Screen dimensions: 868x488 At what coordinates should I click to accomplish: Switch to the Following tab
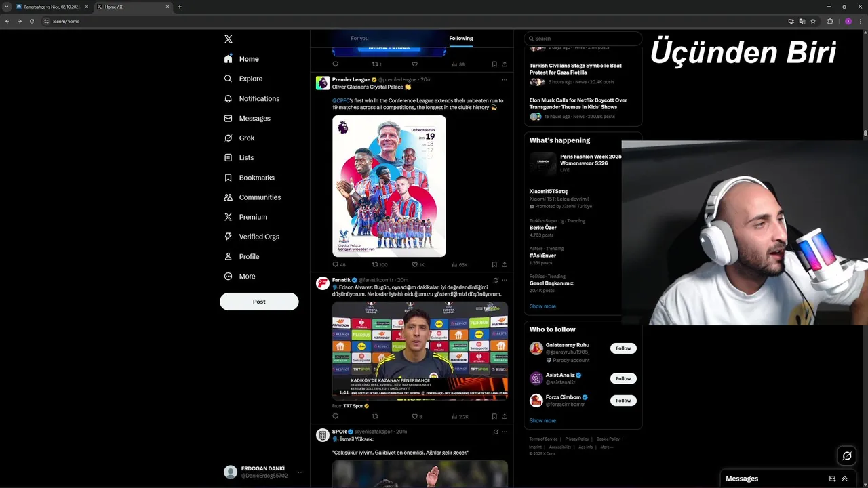(461, 39)
